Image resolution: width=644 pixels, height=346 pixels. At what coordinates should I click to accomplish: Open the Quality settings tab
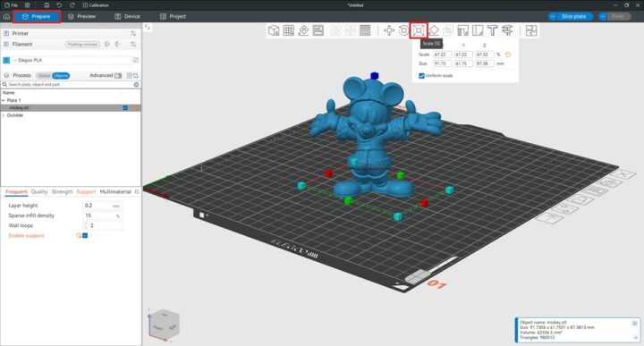(39, 191)
